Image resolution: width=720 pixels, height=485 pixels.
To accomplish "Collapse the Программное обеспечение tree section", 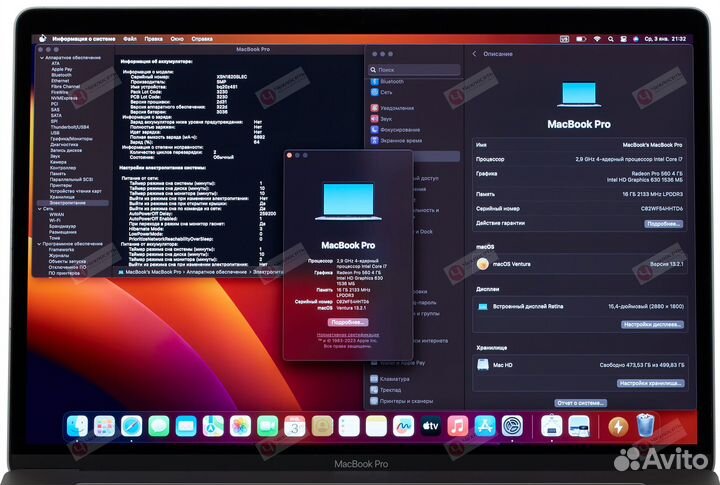I will coord(39,244).
